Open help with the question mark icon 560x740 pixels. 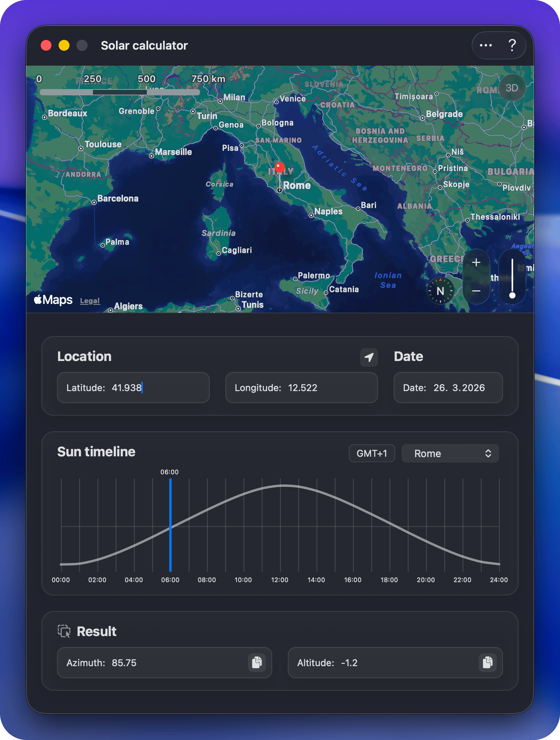(x=512, y=45)
